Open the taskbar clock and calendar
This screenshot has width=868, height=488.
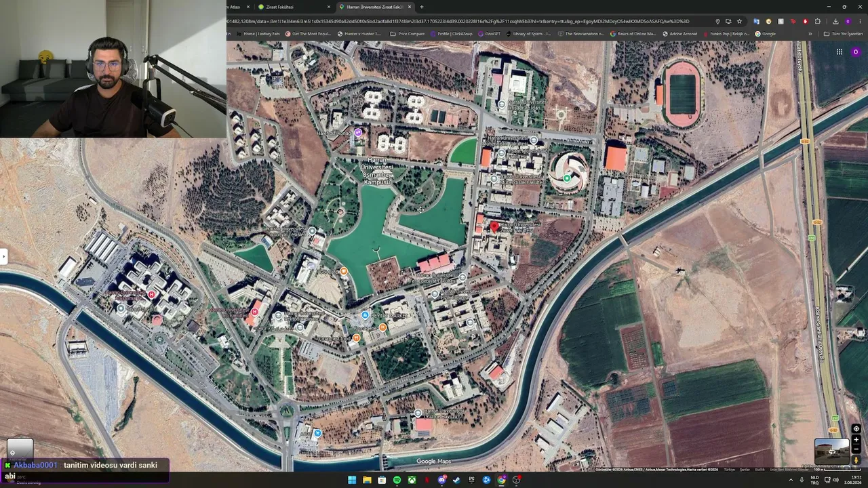[x=854, y=480]
